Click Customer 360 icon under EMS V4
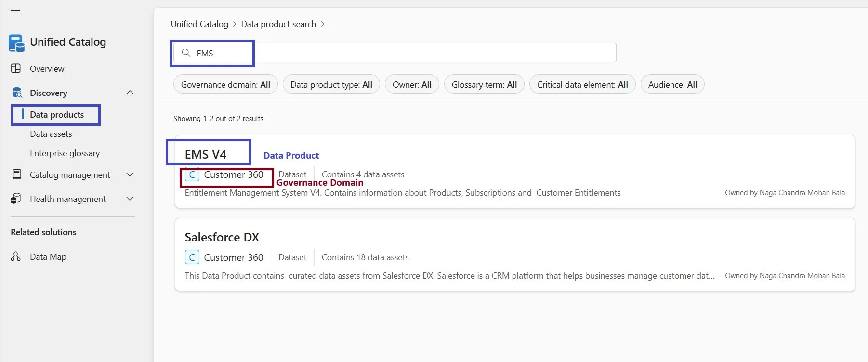Screen dimensions: 868x362 (192, 175)
